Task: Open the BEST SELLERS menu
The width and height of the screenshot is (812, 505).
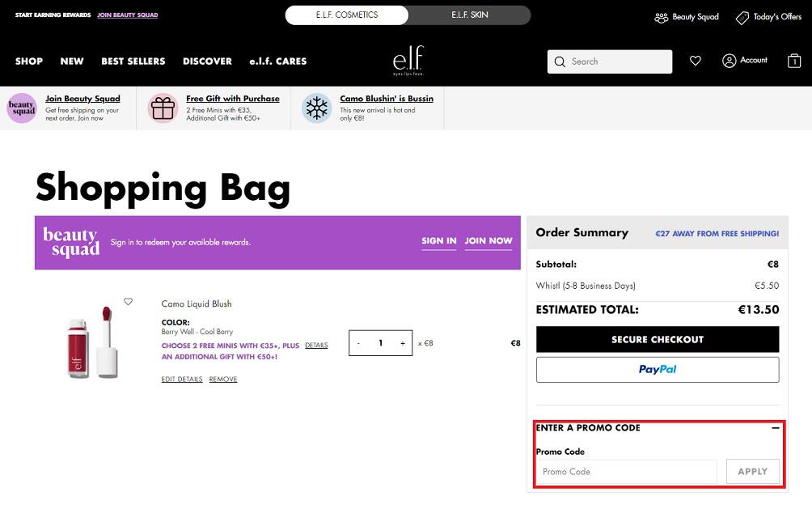Action: 133,62
